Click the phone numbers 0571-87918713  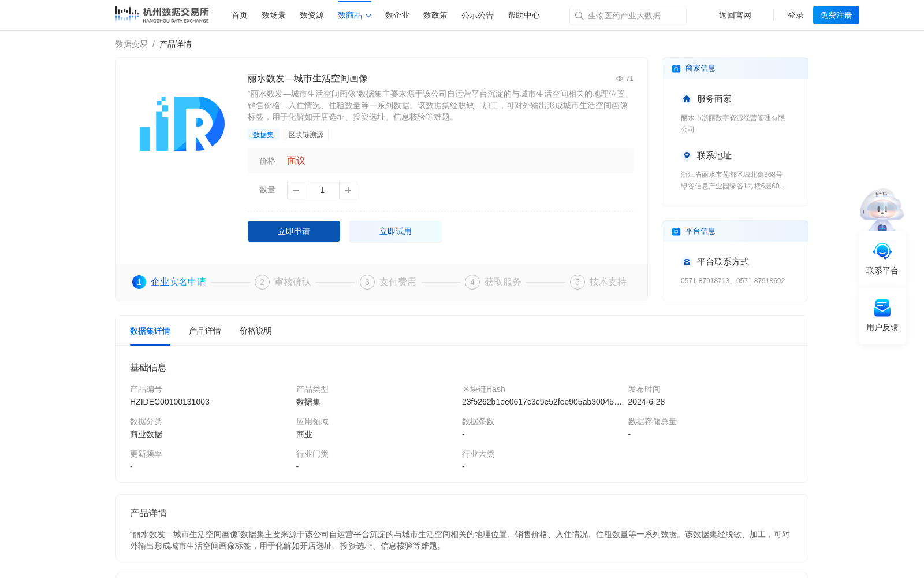click(705, 281)
